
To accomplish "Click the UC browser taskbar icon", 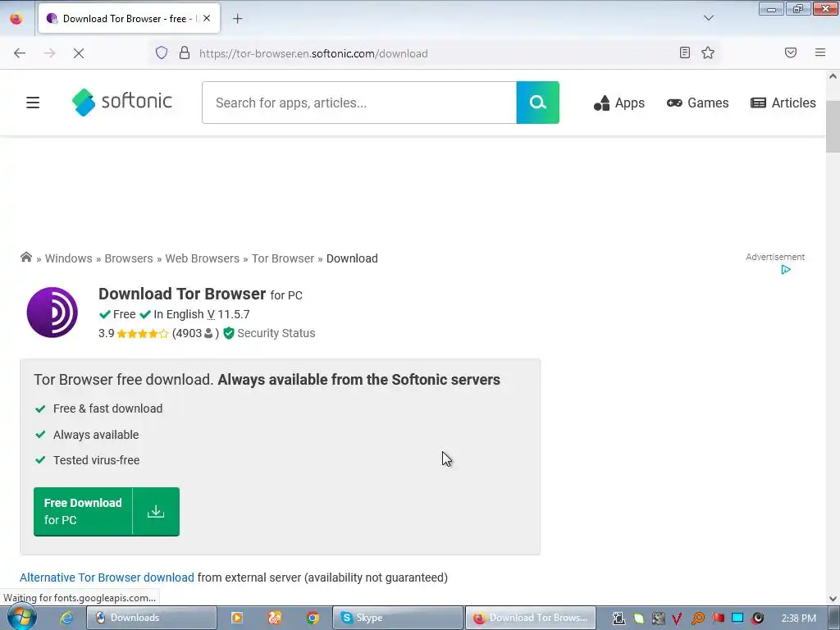I will pos(274,618).
